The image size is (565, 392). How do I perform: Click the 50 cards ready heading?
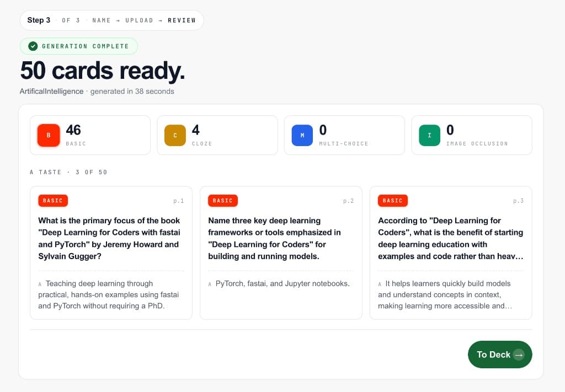(x=102, y=70)
